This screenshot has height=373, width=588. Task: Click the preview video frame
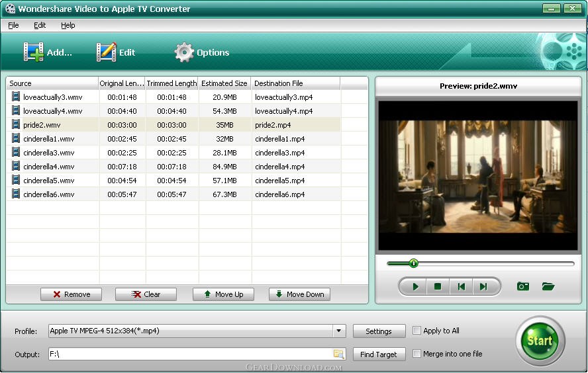(x=478, y=175)
